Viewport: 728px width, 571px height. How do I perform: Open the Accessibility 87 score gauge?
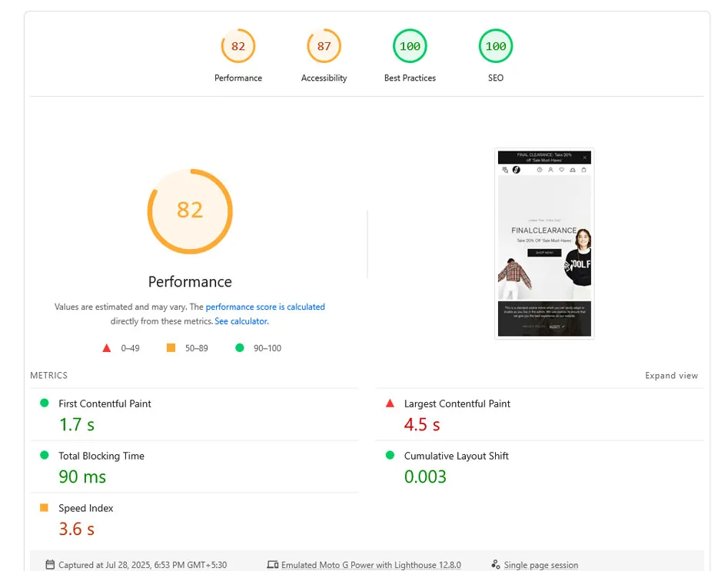(x=324, y=47)
